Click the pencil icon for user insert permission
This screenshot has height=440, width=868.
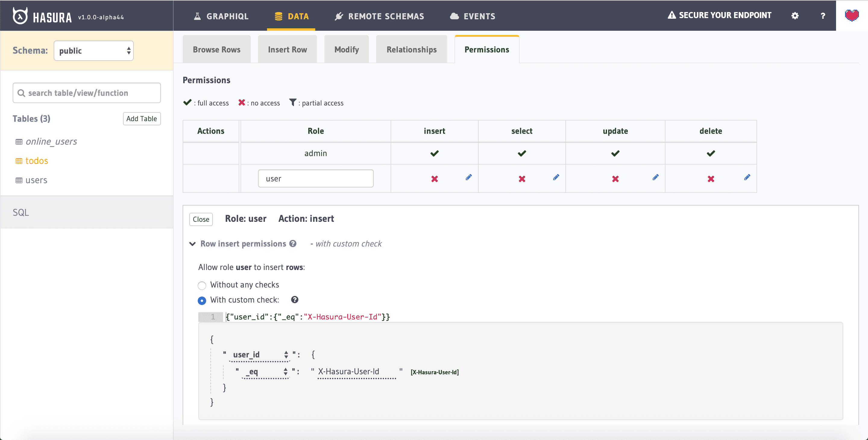[468, 177]
